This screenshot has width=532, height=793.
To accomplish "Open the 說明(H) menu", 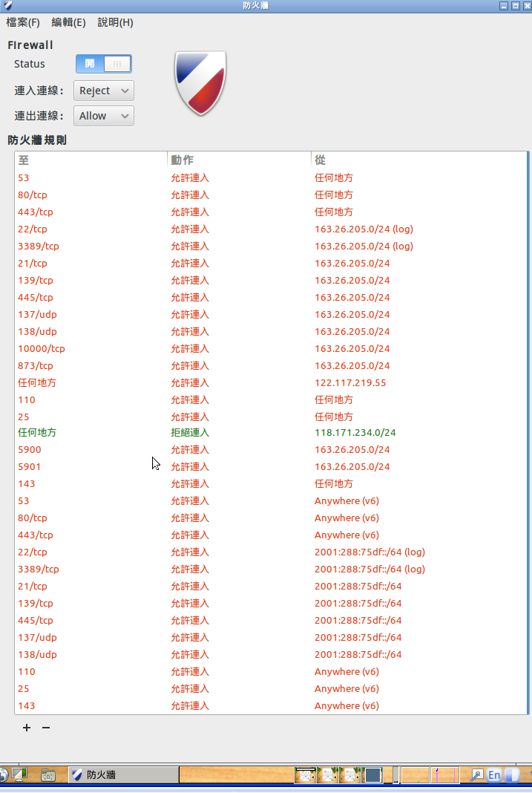I will tap(115, 22).
